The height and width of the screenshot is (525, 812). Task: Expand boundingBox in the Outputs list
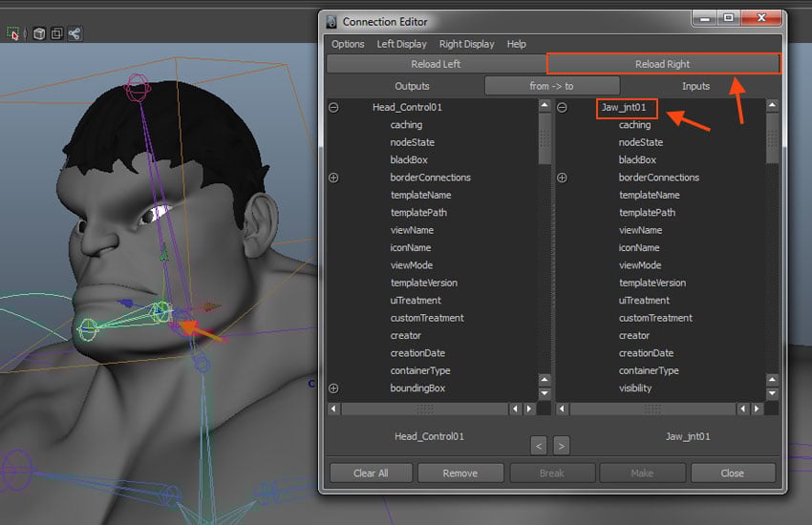(x=333, y=388)
